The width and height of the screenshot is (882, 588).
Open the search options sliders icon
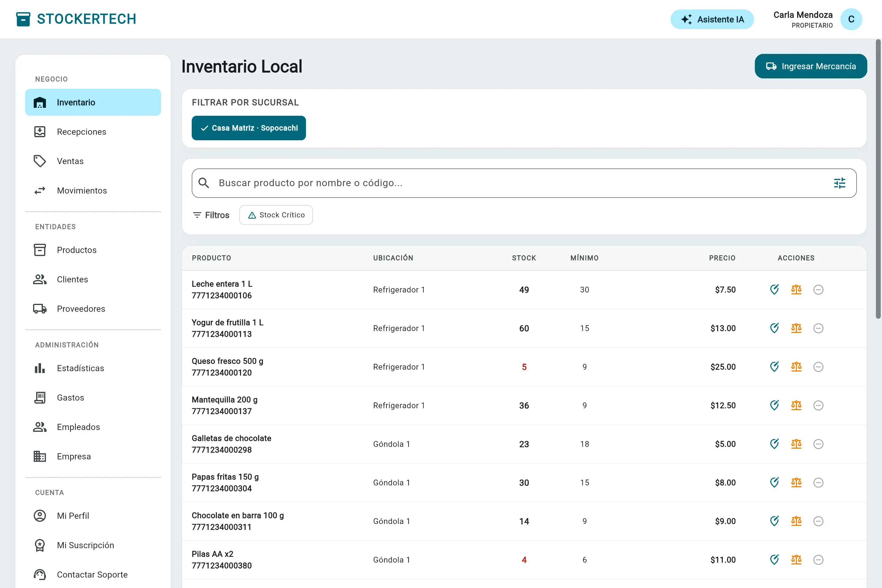839,183
